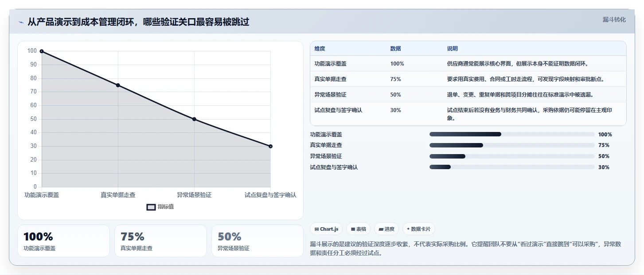Click the description starting 试点结束后若没有业务
The image size is (644, 275).
tap(530, 114)
